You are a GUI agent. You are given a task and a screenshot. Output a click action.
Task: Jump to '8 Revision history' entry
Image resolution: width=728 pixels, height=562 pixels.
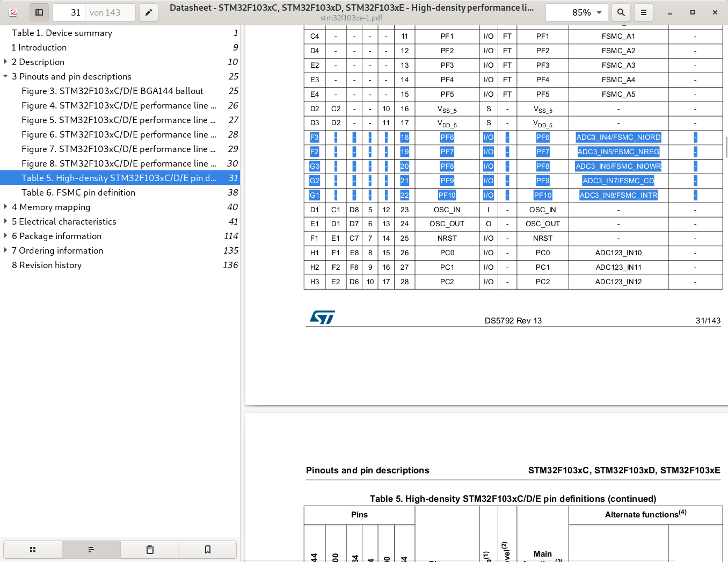click(47, 265)
